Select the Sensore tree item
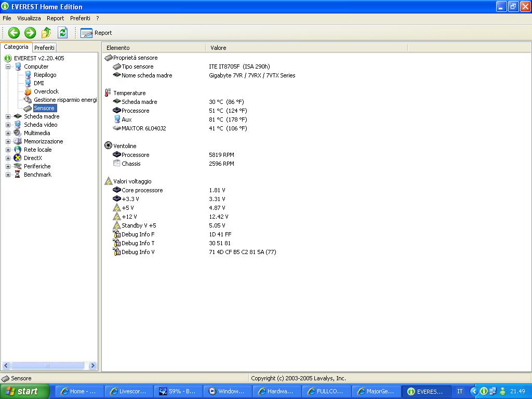This screenshot has height=399, width=532. [44, 108]
